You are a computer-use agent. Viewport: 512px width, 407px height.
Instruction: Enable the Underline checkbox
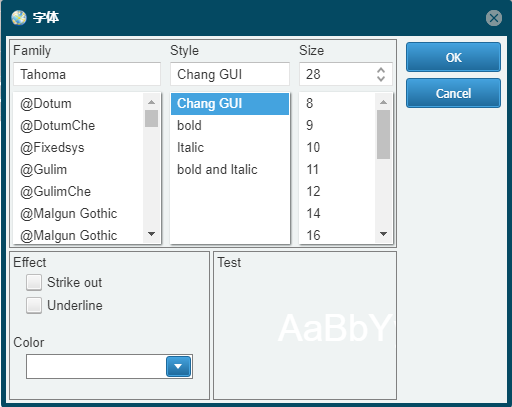pos(34,305)
